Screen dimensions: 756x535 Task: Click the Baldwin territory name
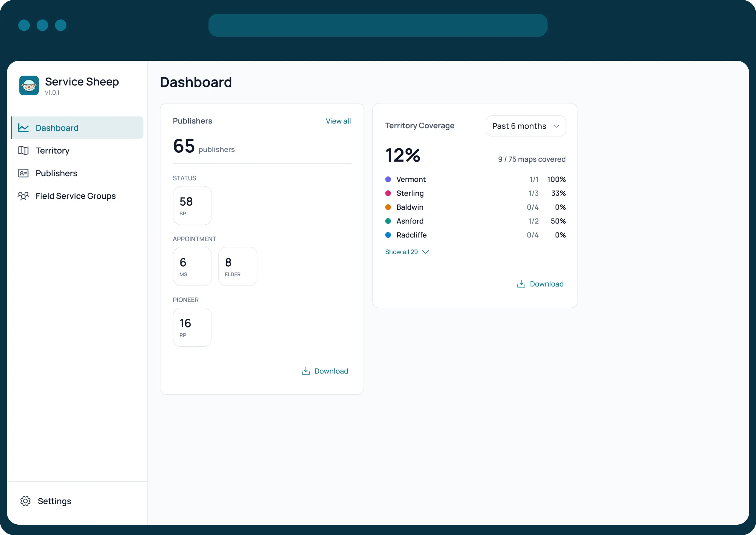pyautogui.click(x=410, y=207)
